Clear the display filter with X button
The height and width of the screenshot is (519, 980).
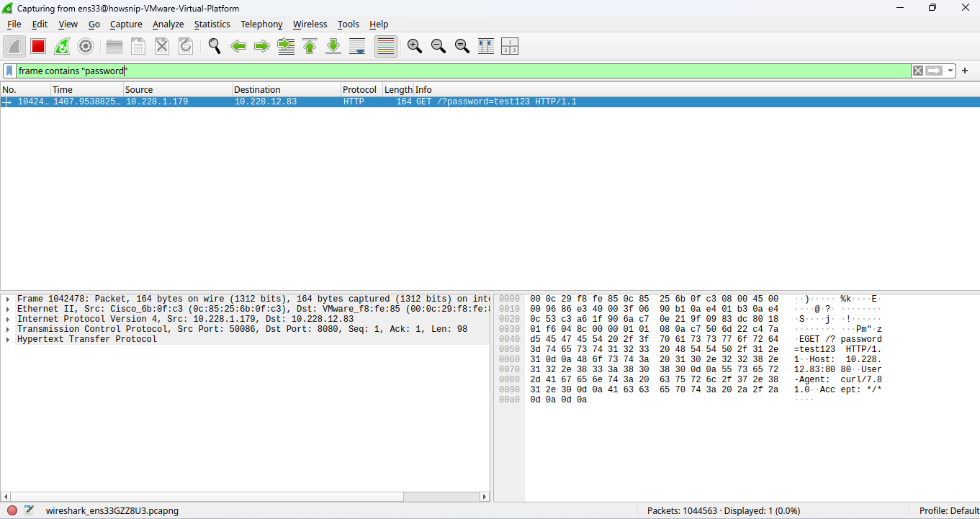(x=917, y=71)
